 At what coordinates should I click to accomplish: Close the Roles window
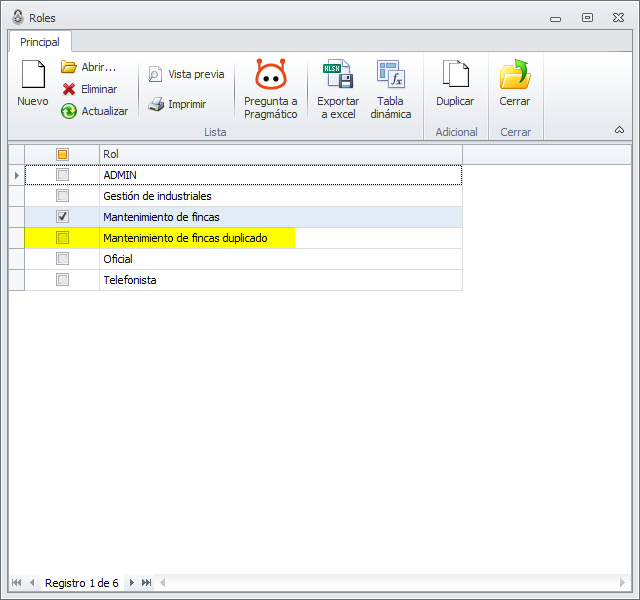(x=618, y=18)
